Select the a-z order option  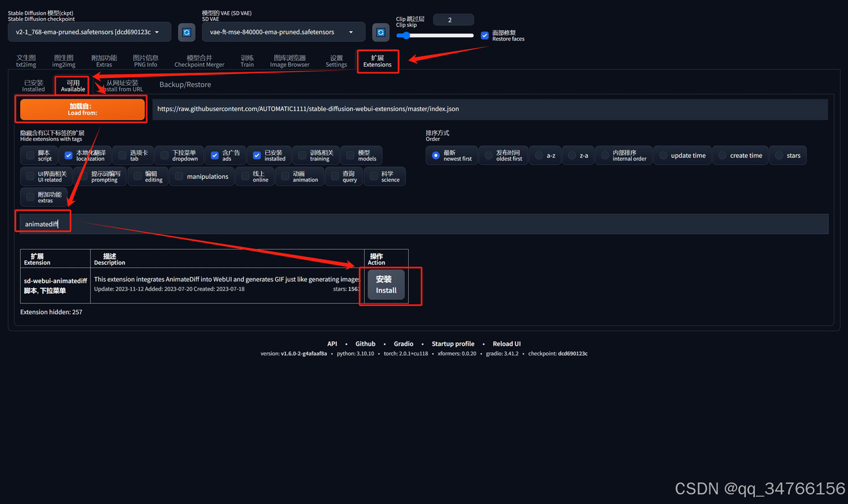tap(539, 155)
